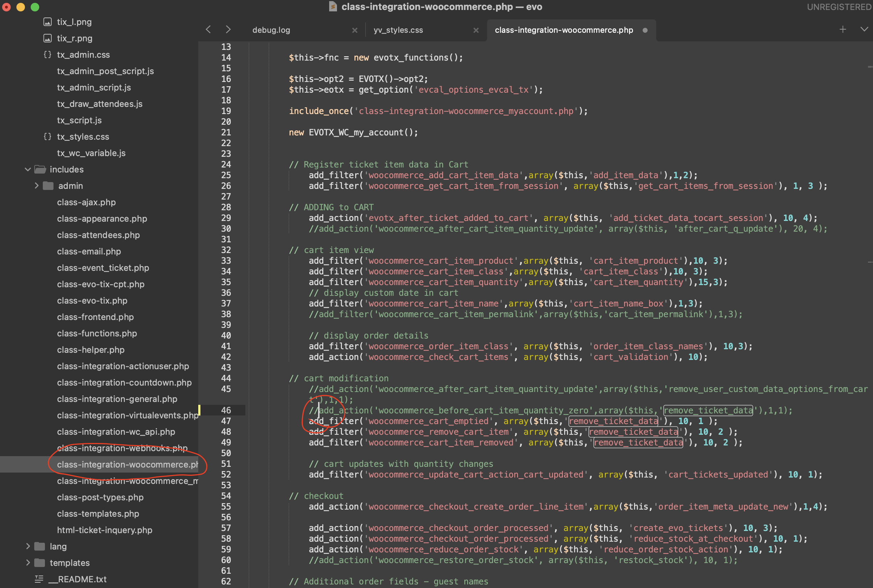Click '// checkout' comment on line 54
873x588 pixels.
tap(316, 496)
